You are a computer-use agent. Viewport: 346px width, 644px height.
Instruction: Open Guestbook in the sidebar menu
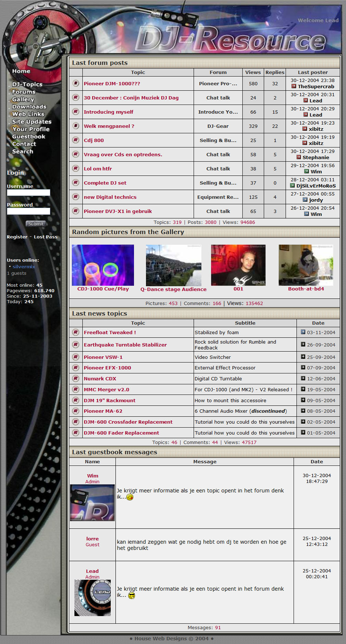coord(29,136)
